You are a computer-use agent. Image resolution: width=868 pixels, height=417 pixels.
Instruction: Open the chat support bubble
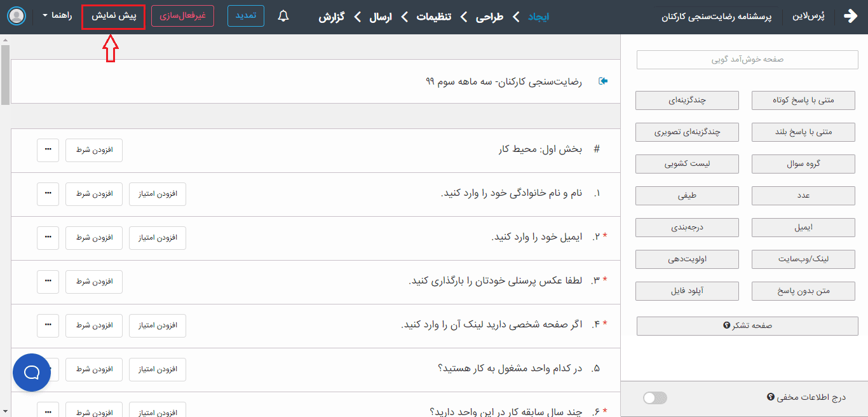32,373
